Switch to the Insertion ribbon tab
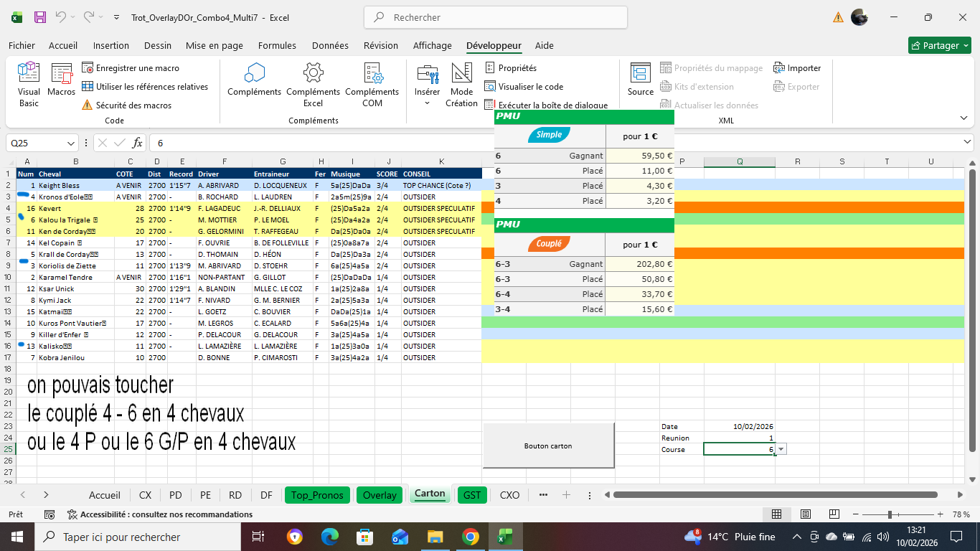 [x=111, y=45]
